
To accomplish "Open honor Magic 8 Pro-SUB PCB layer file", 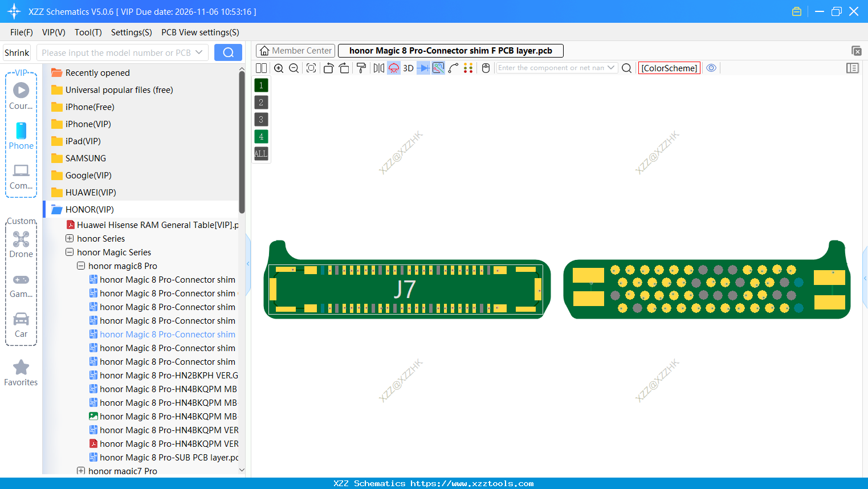I will click(164, 457).
